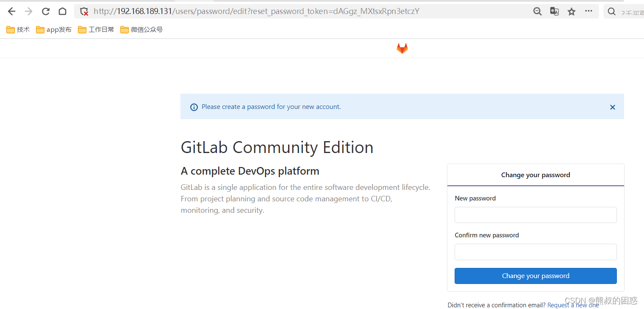
Task: Click the Confirm new password label
Action: (x=487, y=235)
